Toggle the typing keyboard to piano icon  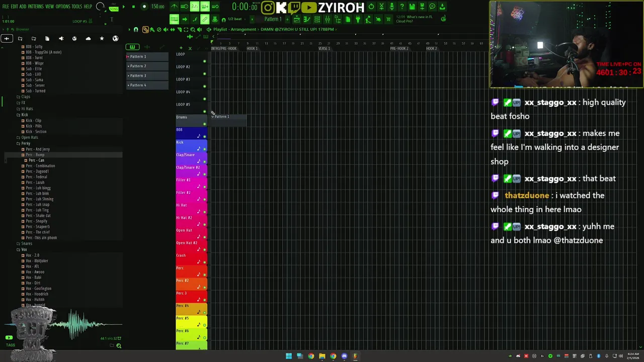[x=174, y=19]
